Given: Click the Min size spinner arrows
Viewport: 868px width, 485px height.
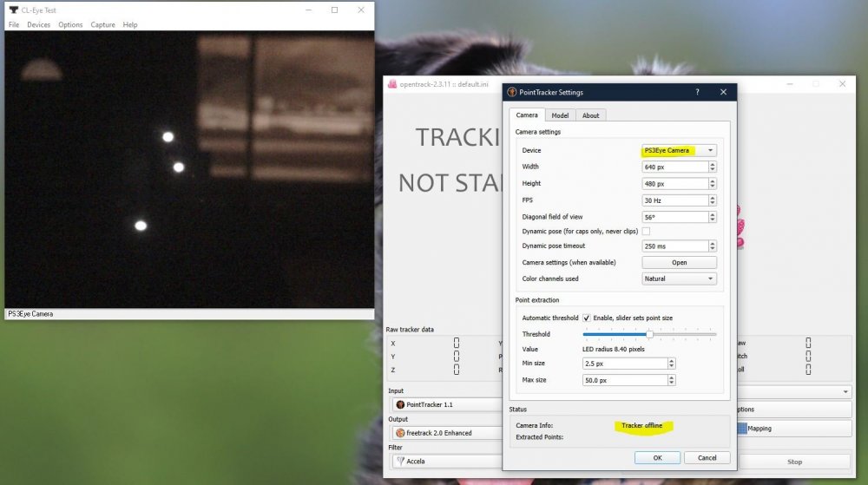Looking at the screenshot, I should click(672, 364).
